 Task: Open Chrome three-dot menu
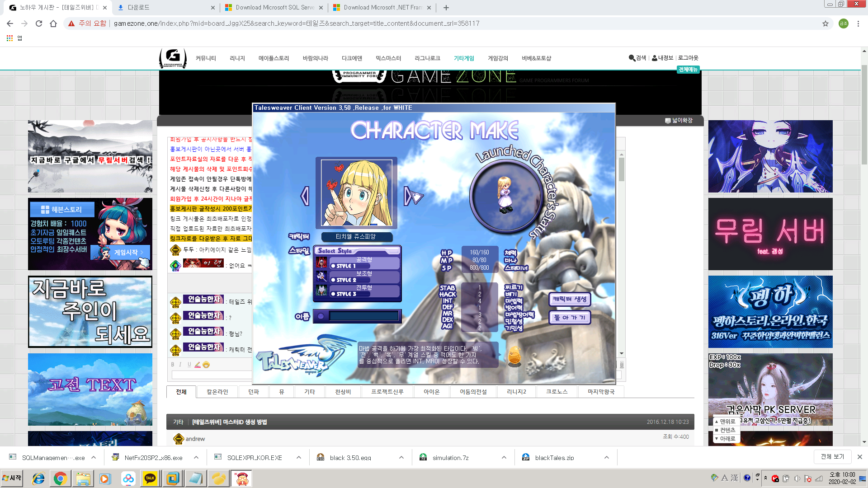click(858, 23)
